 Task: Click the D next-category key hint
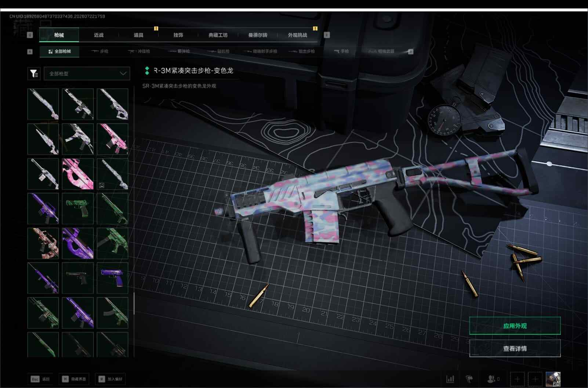coord(411,52)
